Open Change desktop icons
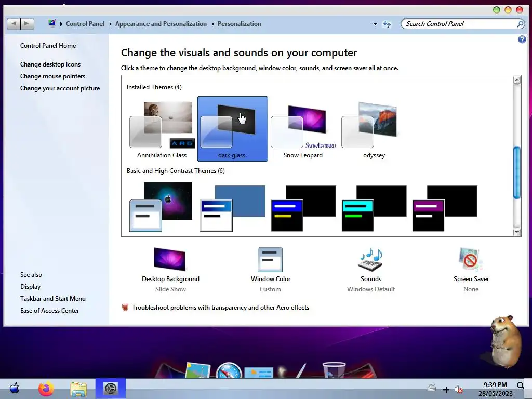 click(50, 64)
